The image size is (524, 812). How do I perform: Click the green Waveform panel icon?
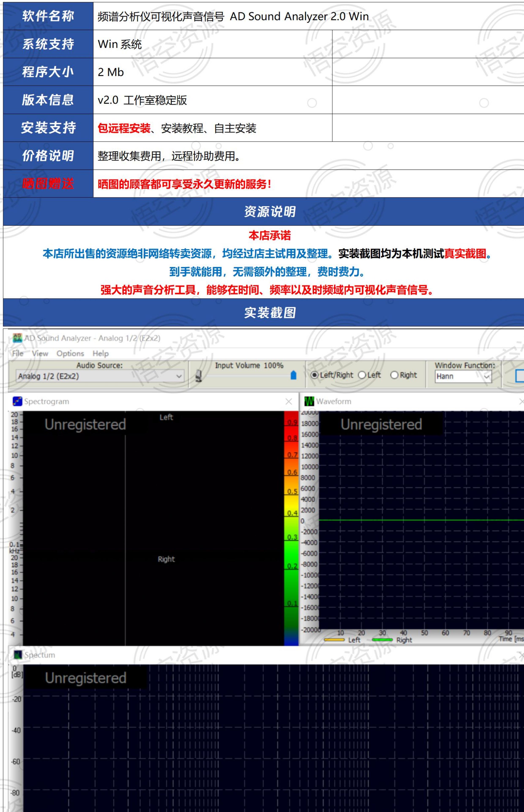(309, 401)
